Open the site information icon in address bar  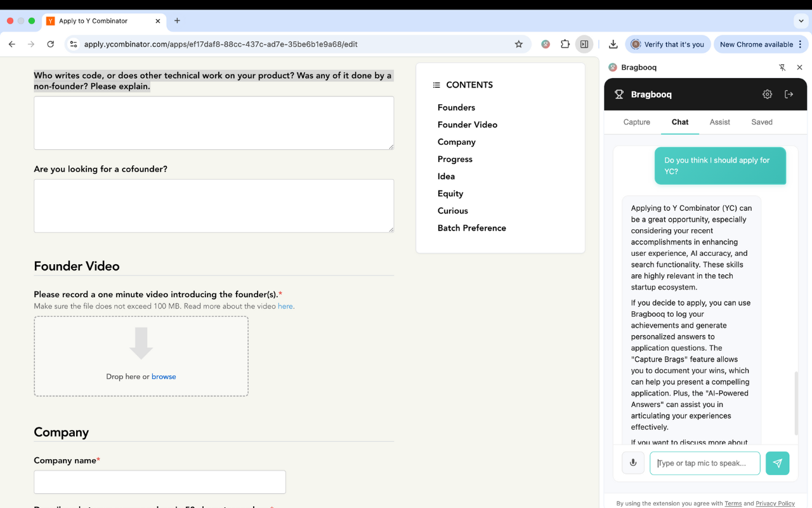(x=74, y=44)
